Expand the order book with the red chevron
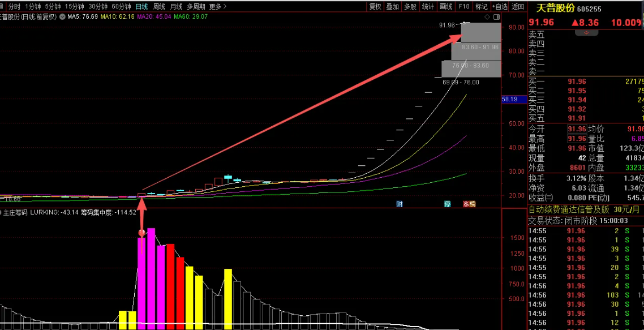 (586, 33)
